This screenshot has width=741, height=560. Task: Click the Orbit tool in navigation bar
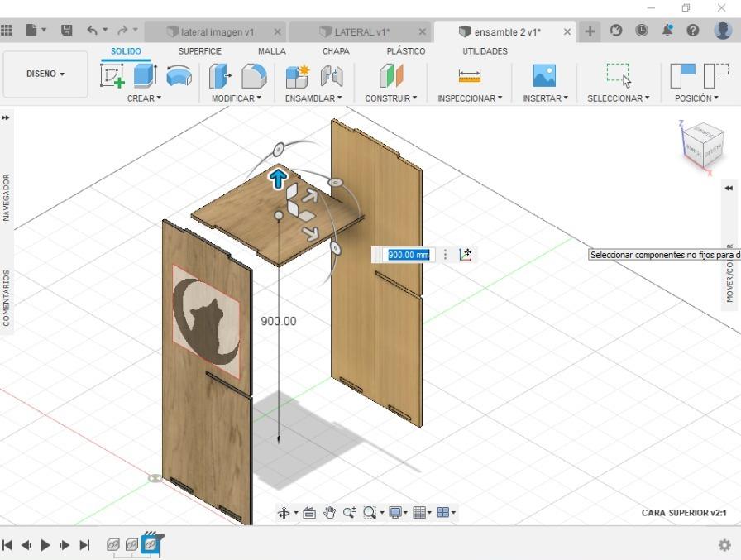tap(284, 513)
